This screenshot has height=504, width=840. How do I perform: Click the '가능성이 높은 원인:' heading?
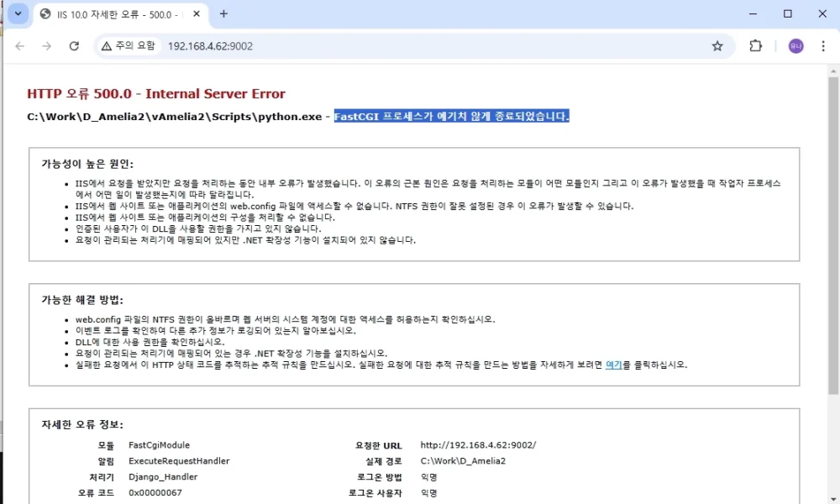coord(87,164)
